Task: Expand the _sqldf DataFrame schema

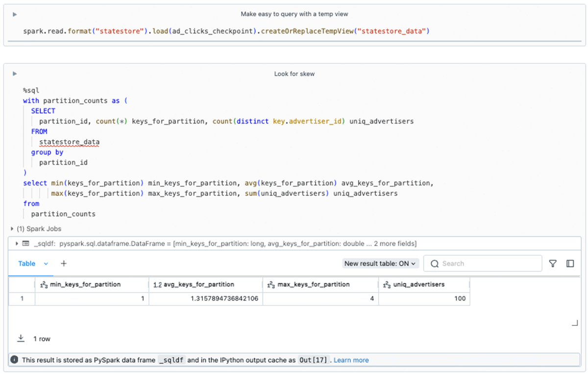Action: (x=18, y=244)
